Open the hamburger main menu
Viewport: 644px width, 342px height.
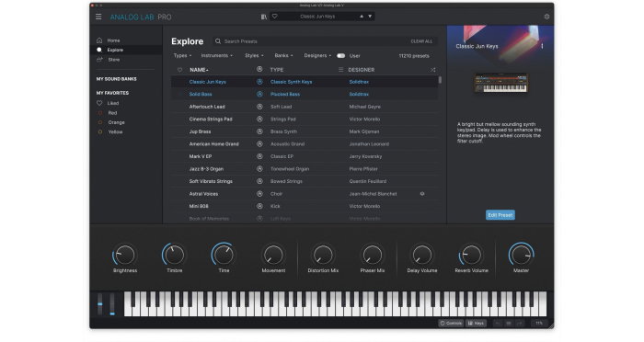point(98,17)
